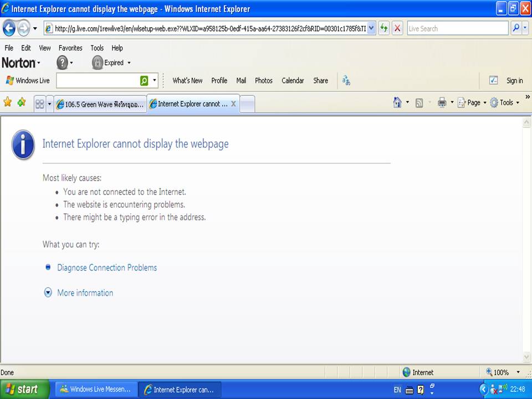Click the Windows Live logo button
The height and width of the screenshot is (399, 532).
coord(28,80)
